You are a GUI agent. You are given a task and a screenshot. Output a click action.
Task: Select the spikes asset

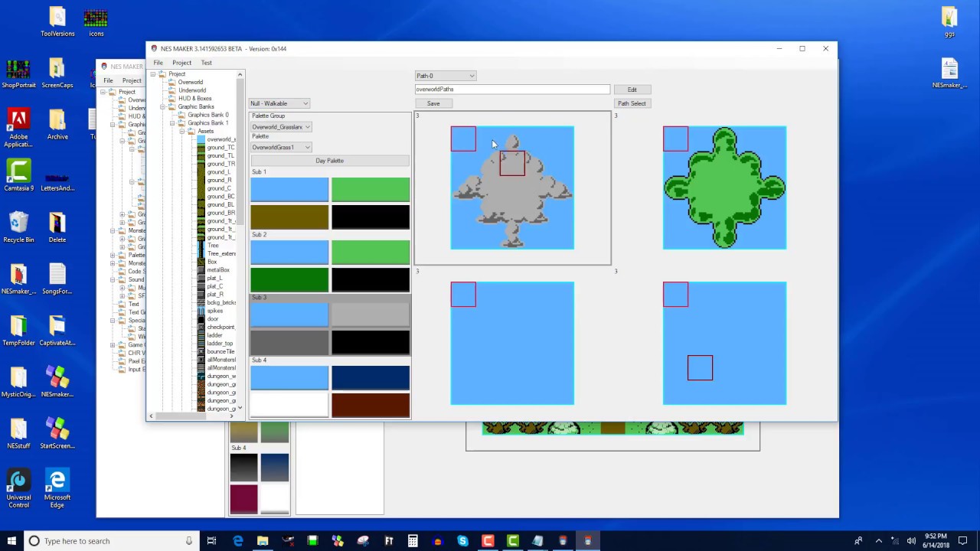(215, 311)
